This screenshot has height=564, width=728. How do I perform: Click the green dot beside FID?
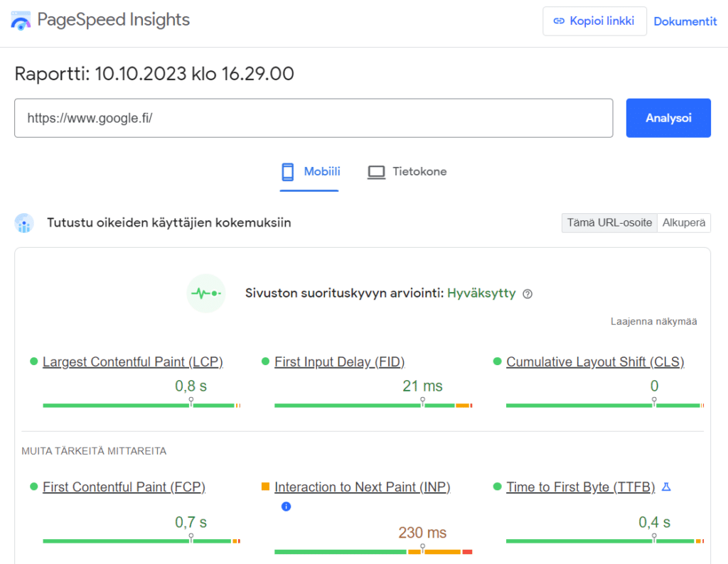coord(266,362)
